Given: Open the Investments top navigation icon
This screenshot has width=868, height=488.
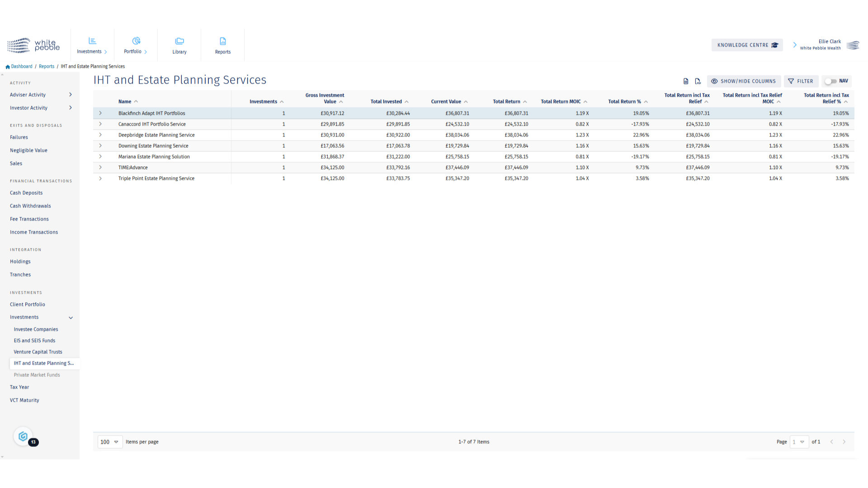Looking at the screenshot, I should (92, 41).
